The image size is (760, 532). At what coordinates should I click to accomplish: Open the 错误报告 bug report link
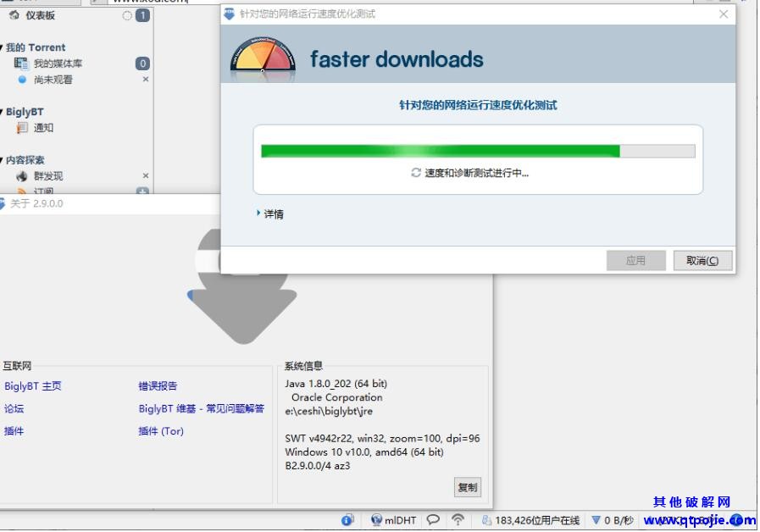[158, 386]
